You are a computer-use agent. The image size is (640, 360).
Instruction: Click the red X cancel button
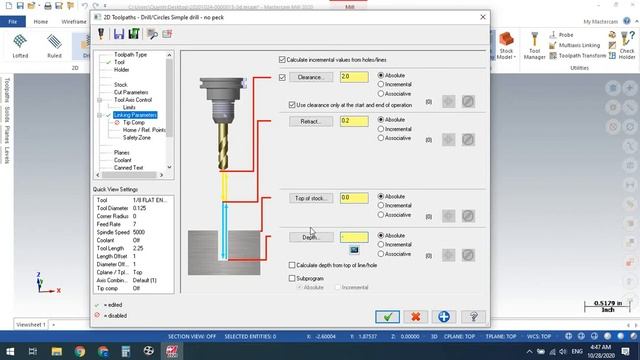tap(416, 317)
